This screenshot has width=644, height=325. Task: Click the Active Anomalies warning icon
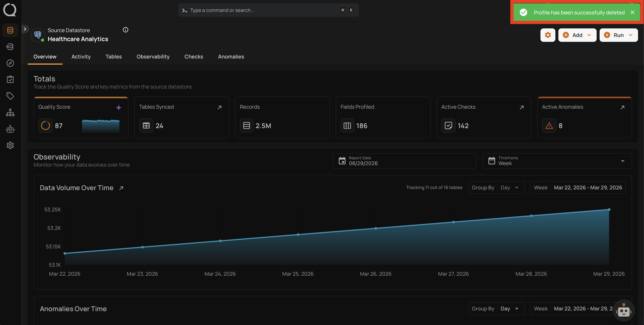[549, 126]
